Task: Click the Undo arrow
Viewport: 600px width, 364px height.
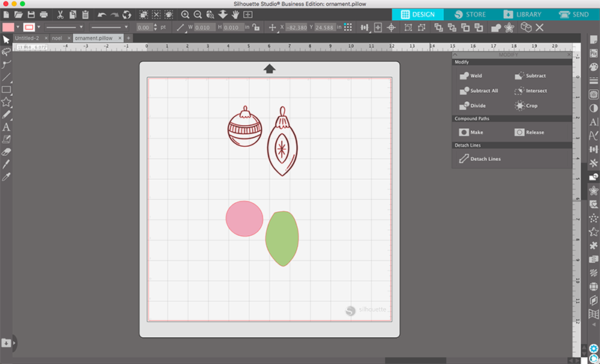Action: tap(102, 15)
